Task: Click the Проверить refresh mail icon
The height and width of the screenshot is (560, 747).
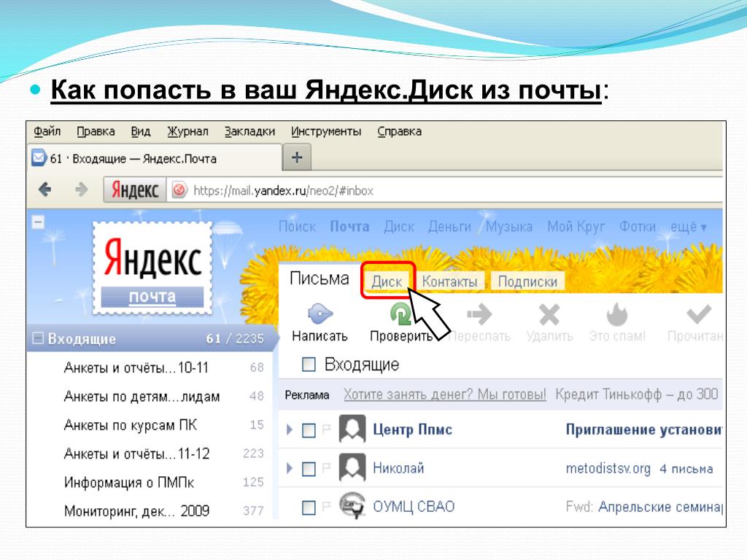Action: [x=400, y=314]
